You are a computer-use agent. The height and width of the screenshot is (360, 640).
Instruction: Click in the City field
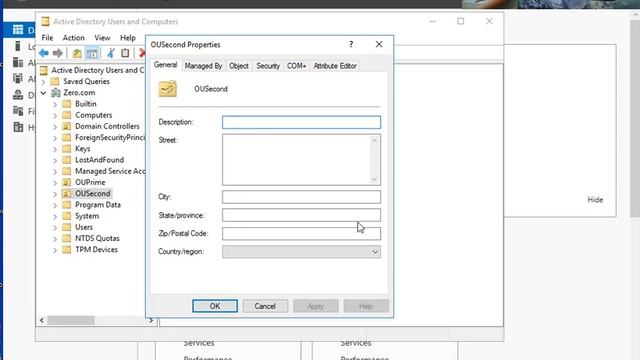point(301,197)
